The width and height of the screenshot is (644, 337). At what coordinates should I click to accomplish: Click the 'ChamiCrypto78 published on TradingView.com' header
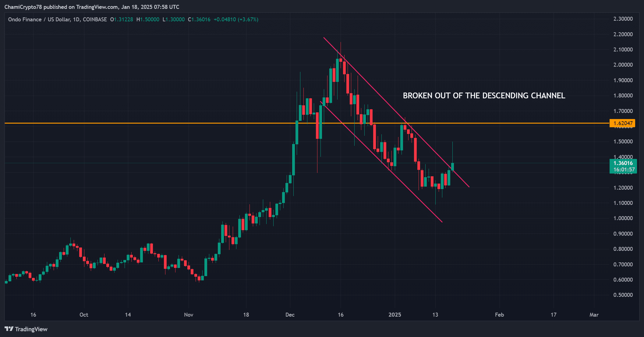92,7
